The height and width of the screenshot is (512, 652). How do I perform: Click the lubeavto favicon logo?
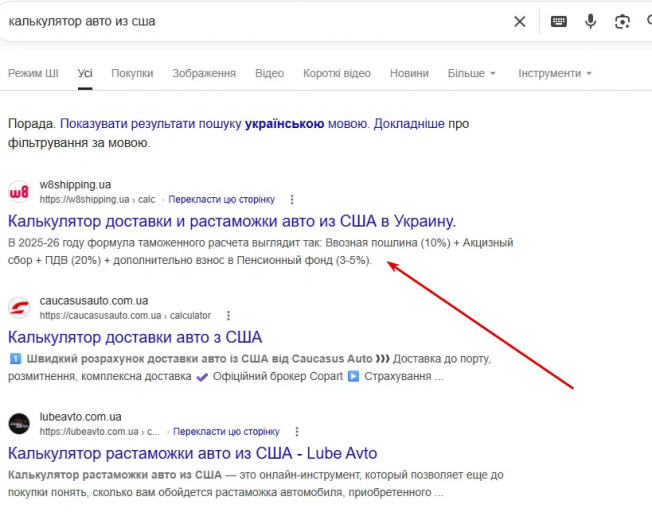pyautogui.click(x=19, y=424)
